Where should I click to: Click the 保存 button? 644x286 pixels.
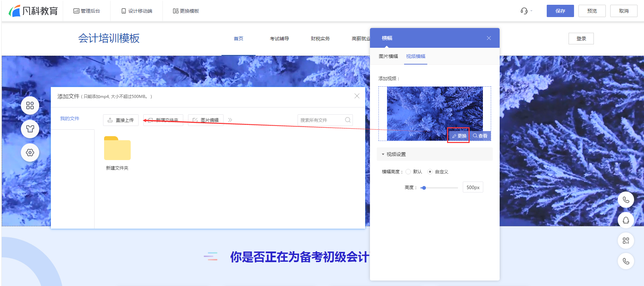[x=560, y=11]
